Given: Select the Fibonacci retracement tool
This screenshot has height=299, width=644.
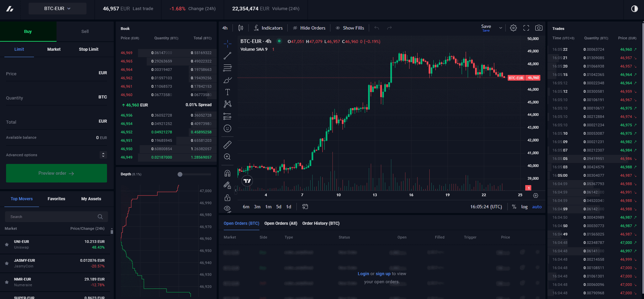Looking at the screenshot, I should (227, 68).
